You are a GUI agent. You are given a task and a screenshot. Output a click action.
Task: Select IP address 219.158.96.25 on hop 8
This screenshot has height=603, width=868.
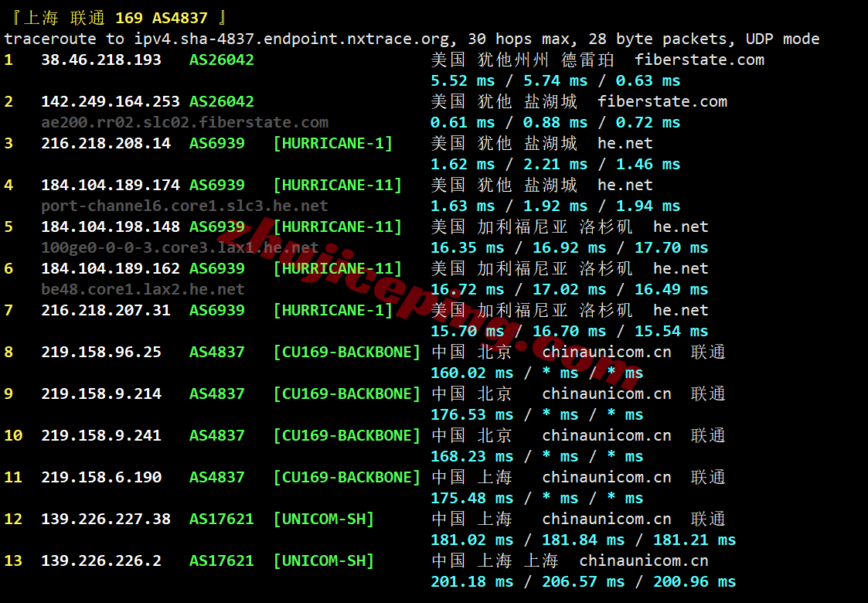pyautogui.click(x=101, y=352)
